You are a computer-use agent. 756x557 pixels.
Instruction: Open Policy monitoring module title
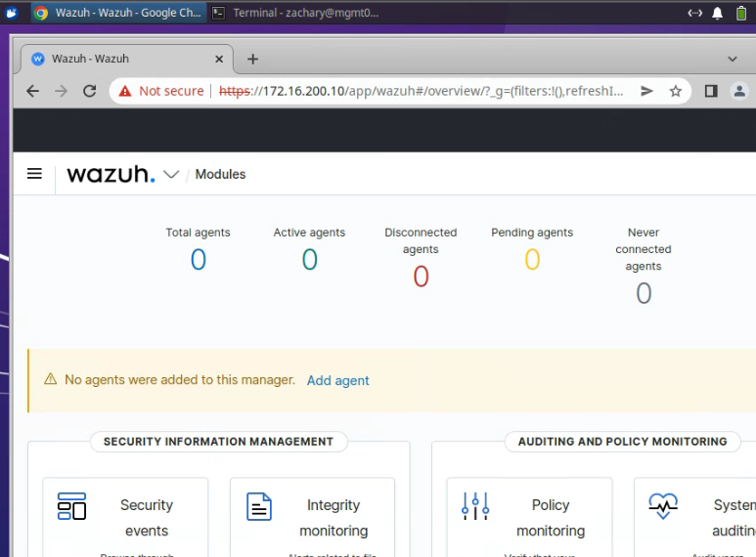click(551, 518)
